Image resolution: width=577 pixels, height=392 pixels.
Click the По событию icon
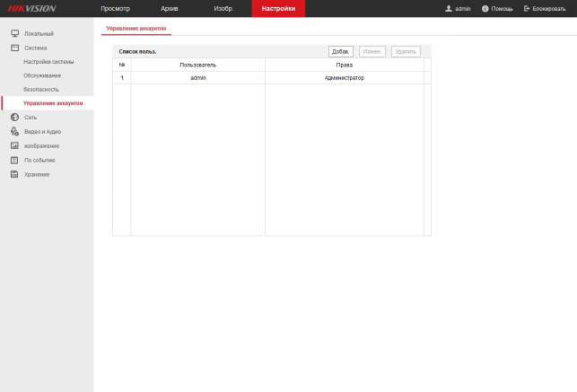[x=14, y=160]
